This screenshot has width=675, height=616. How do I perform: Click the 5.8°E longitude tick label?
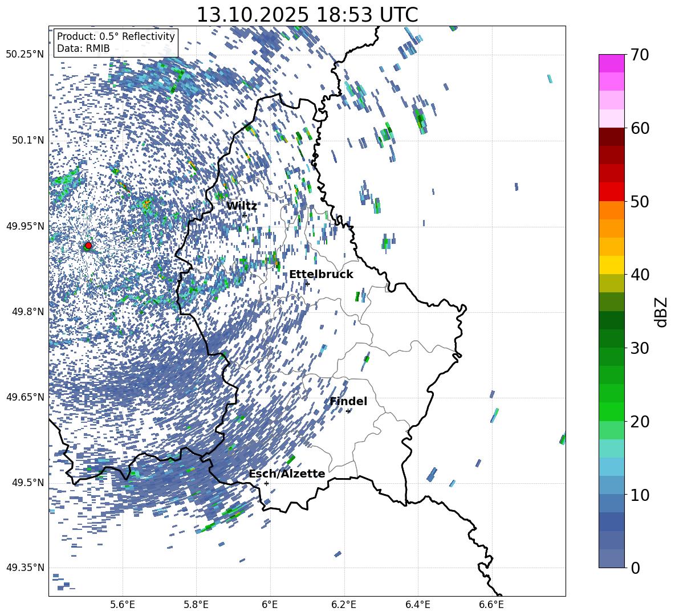pos(196,605)
